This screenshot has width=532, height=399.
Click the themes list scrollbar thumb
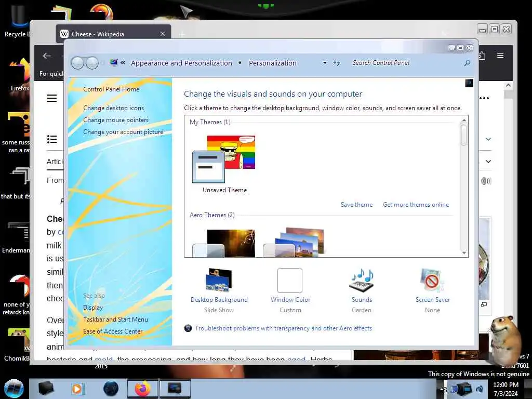point(464,135)
